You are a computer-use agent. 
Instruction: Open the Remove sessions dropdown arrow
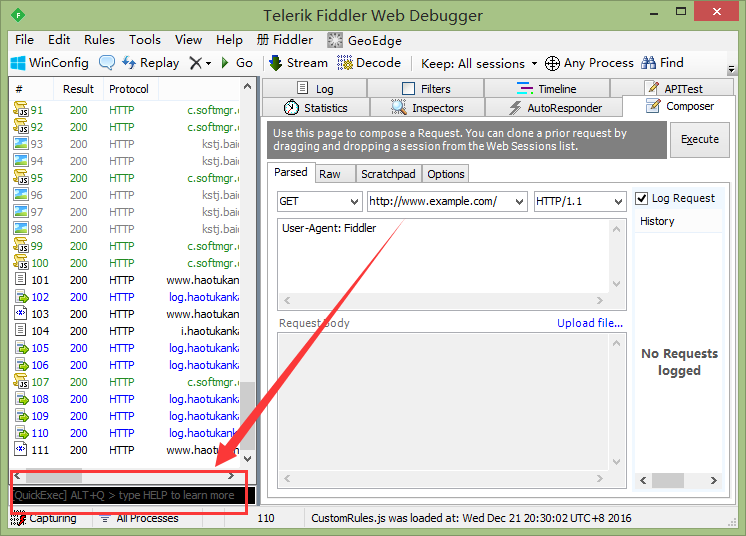point(208,63)
